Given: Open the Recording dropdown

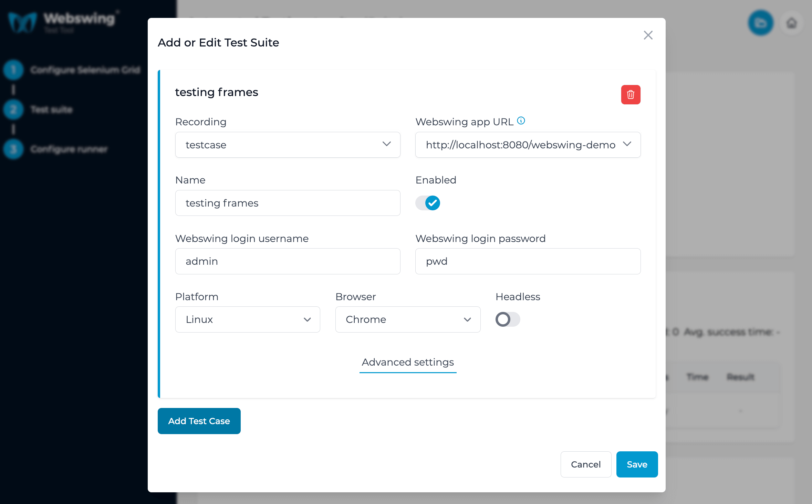Looking at the screenshot, I should [x=288, y=145].
